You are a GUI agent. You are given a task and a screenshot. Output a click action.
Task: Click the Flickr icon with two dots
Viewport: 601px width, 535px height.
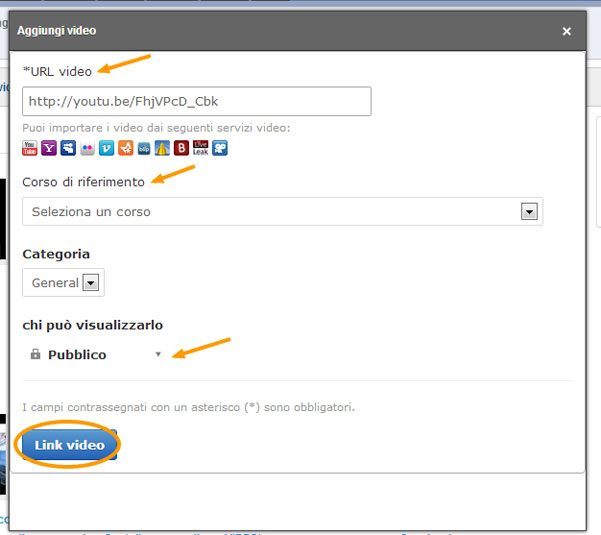87,148
